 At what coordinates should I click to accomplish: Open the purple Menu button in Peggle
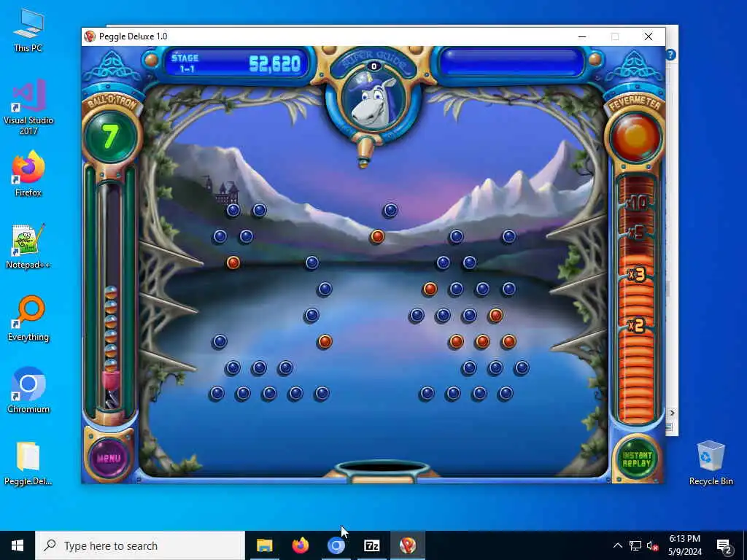tap(109, 458)
